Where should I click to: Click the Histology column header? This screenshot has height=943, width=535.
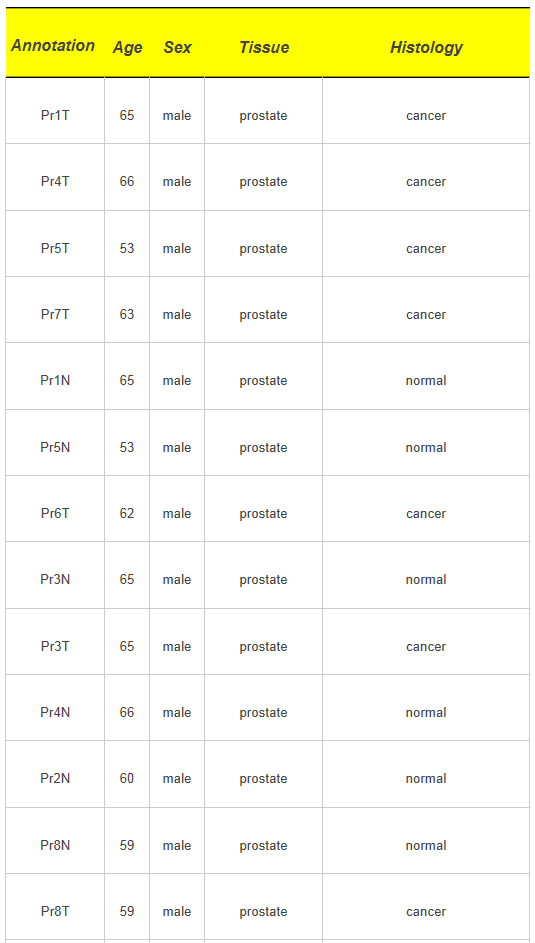tap(426, 48)
